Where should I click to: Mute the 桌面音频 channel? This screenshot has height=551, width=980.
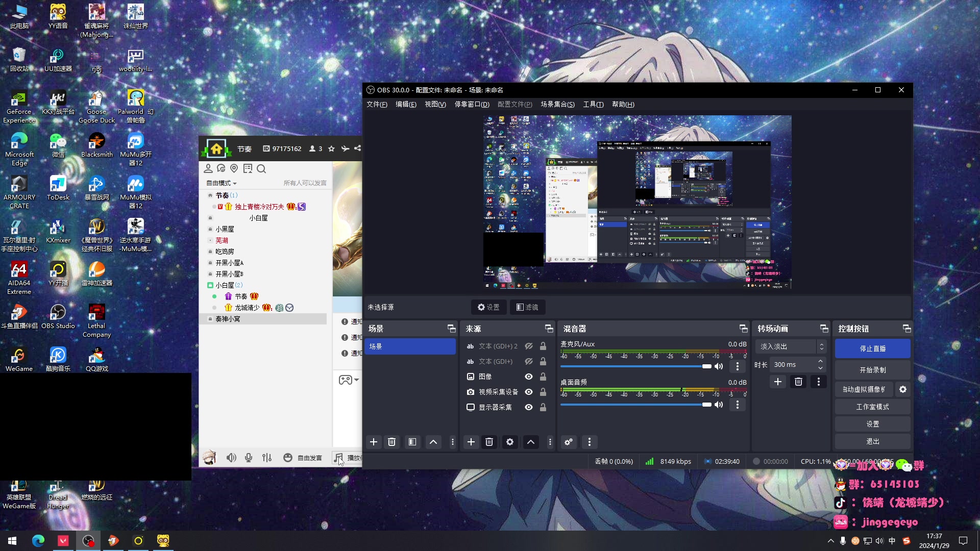click(x=719, y=405)
